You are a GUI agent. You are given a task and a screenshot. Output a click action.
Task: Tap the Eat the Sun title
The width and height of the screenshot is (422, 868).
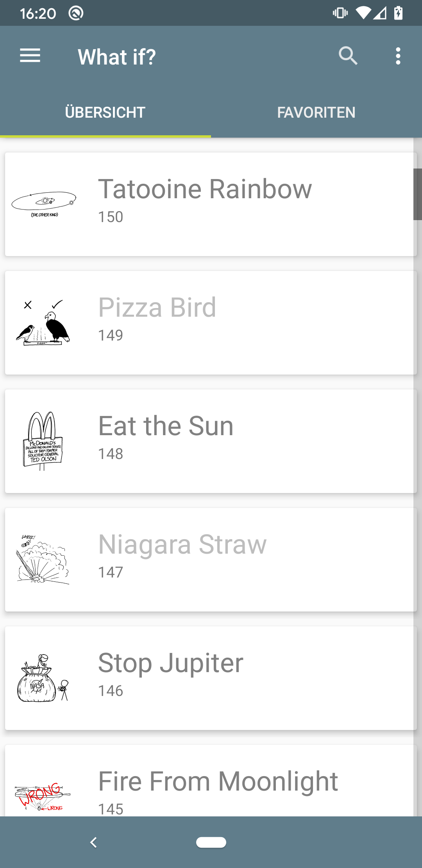click(x=166, y=426)
